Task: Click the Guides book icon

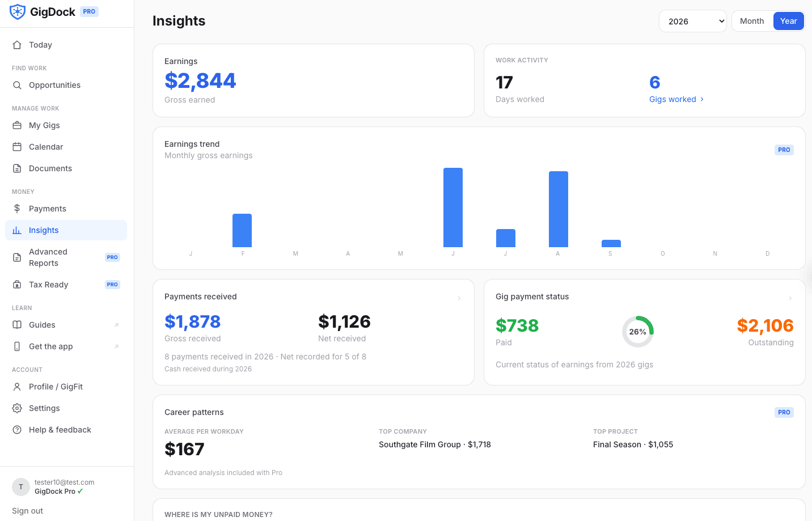Action: tap(17, 325)
